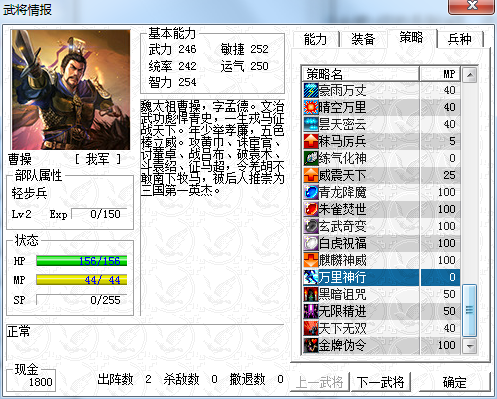The height and width of the screenshot is (399, 497).
Task: Switch to the 兵种 tab
Action: (x=460, y=39)
